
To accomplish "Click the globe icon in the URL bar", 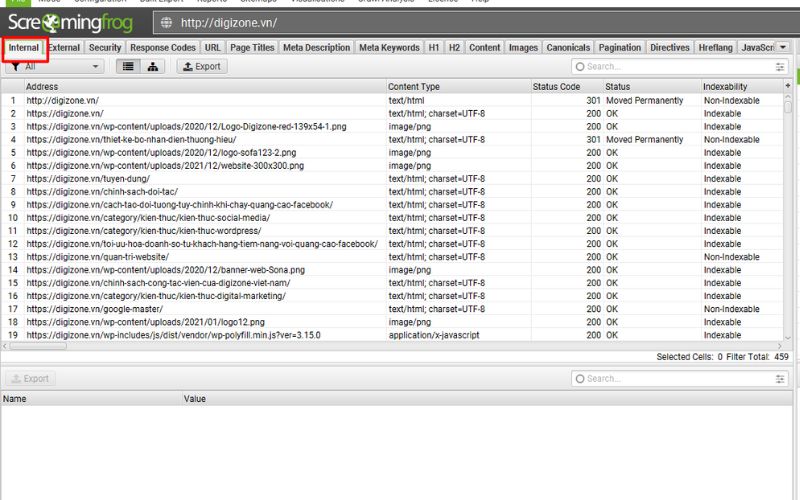I will coord(166,23).
